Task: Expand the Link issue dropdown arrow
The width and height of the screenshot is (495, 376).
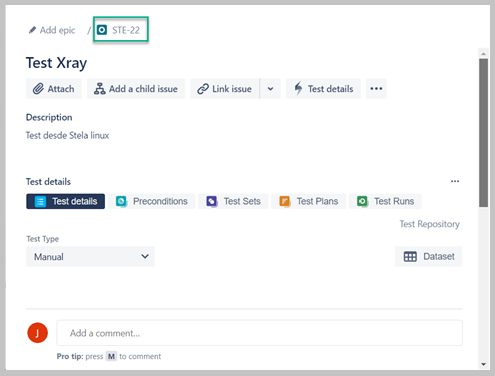Action: pos(270,89)
